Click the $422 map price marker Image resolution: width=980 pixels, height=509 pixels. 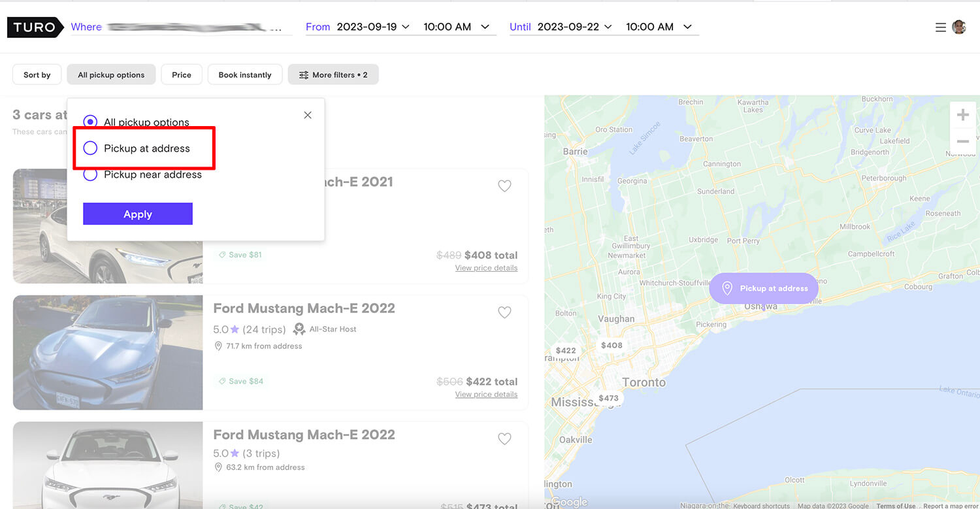coord(566,350)
